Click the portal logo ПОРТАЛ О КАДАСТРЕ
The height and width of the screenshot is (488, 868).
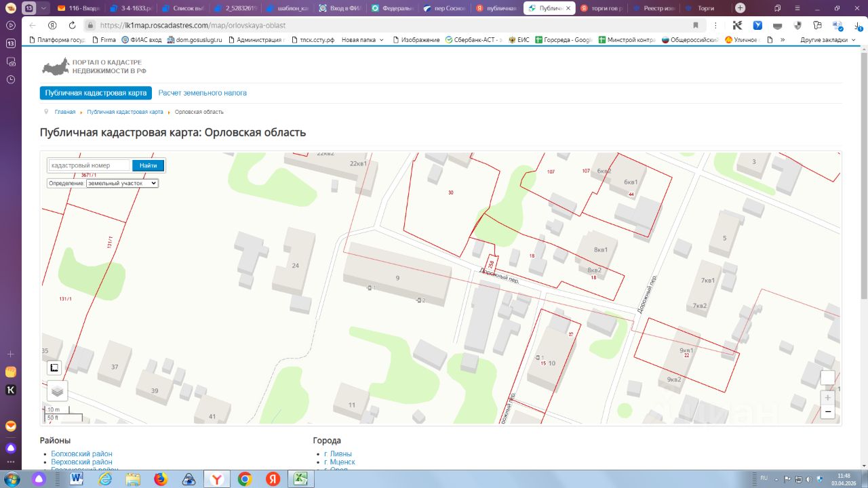94,66
